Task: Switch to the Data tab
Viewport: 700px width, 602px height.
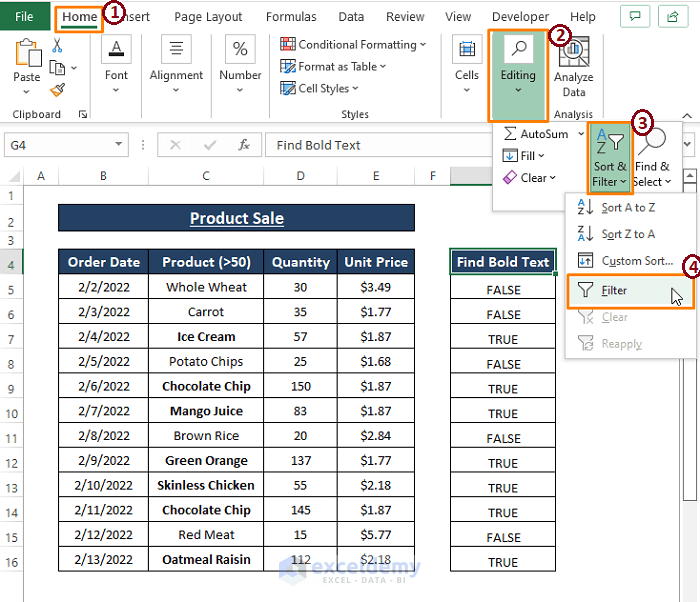Action: click(351, 17)
